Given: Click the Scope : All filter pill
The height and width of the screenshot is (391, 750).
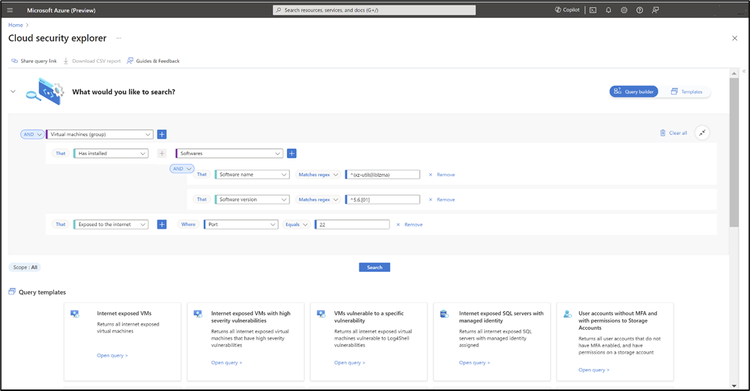Looking at the screenshot, I should click(25, 268).
